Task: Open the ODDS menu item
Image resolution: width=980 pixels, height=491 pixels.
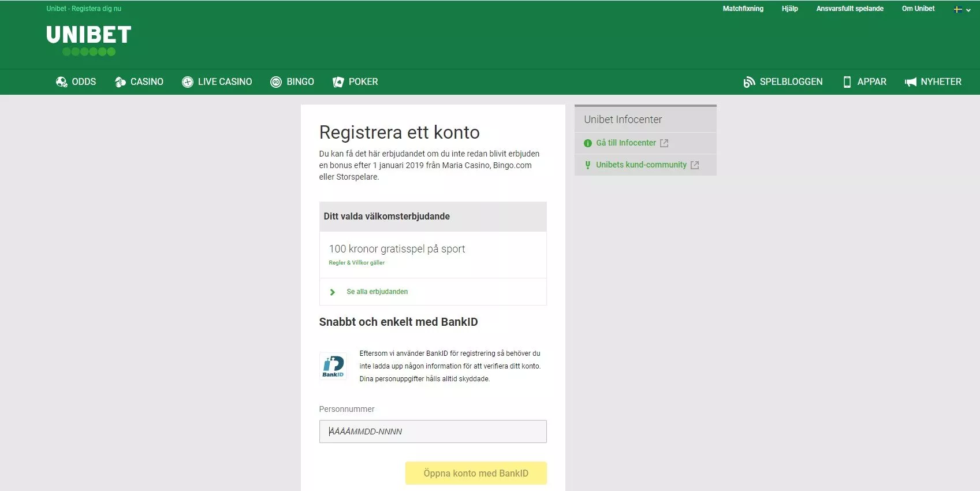Action: (x=76, y=82)
